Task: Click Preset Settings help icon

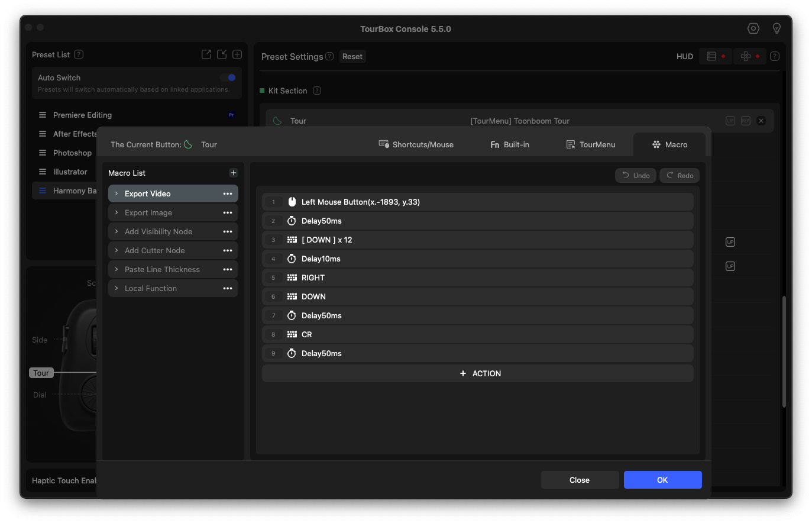Action: 329,56
